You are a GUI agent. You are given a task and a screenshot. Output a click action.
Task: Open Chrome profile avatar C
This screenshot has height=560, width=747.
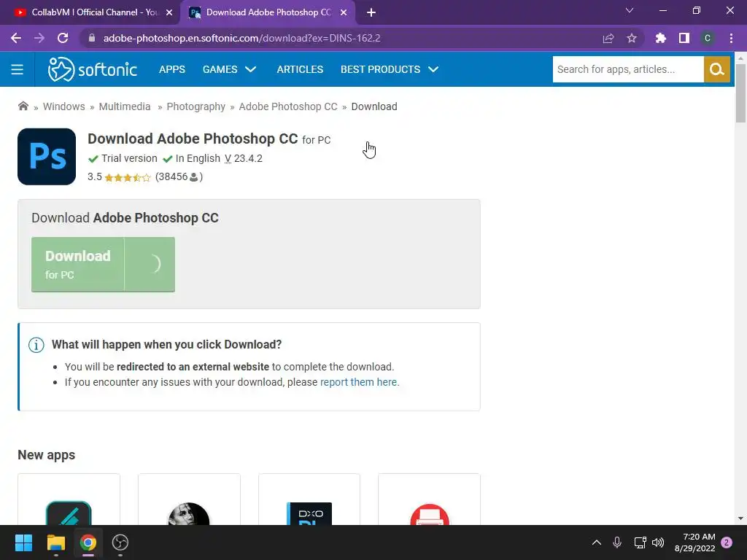click(x=708, y=38)
